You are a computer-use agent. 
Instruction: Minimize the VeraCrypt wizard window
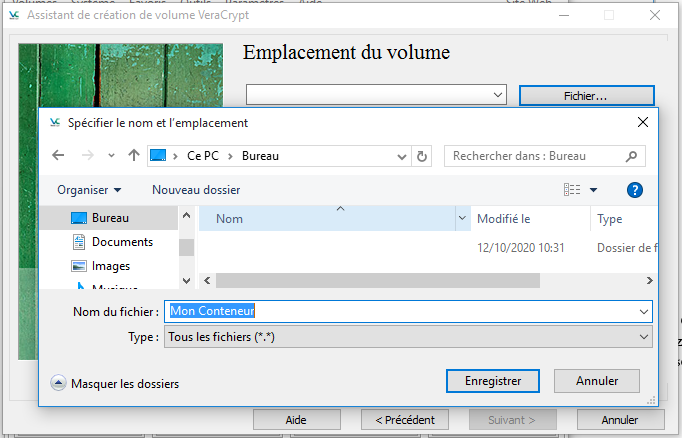[x=564, y=15]
